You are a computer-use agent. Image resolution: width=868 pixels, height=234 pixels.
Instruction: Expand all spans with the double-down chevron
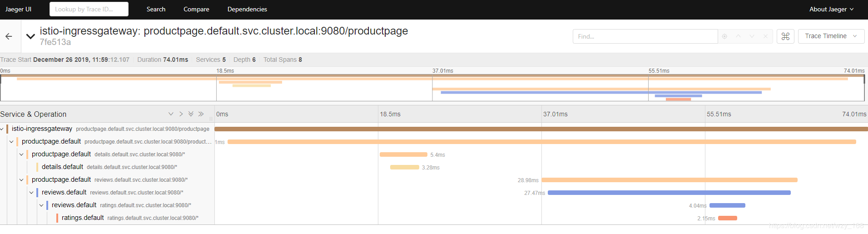[191, 114]
